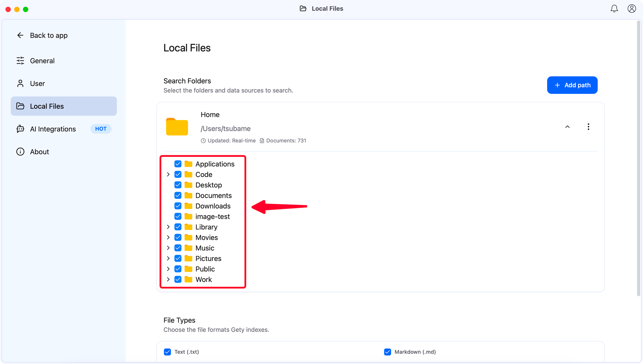The width and height of the screenshot is (643, 364).
Task: Open the three-dot Home folder menu
Action: click(x=588, y=127)
